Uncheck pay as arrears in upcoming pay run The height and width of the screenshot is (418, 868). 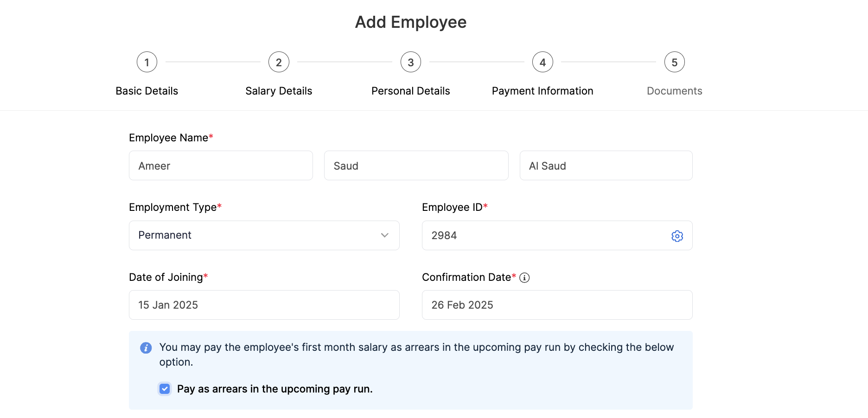pyautogui.click(x=165, y=388)
